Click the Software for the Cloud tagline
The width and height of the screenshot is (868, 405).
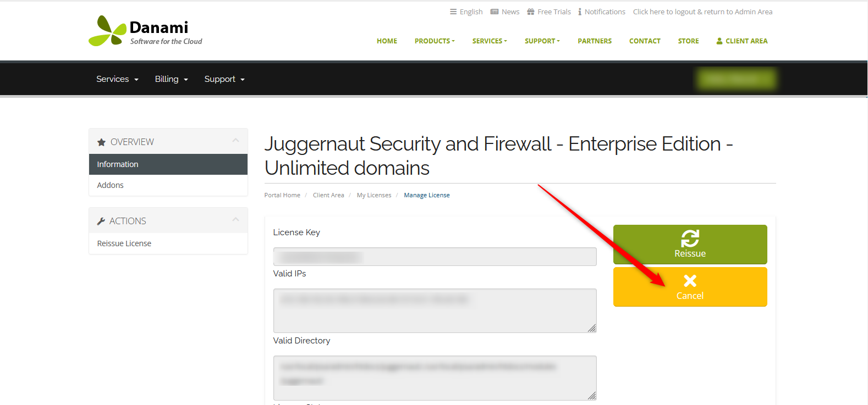coord(166,41)
